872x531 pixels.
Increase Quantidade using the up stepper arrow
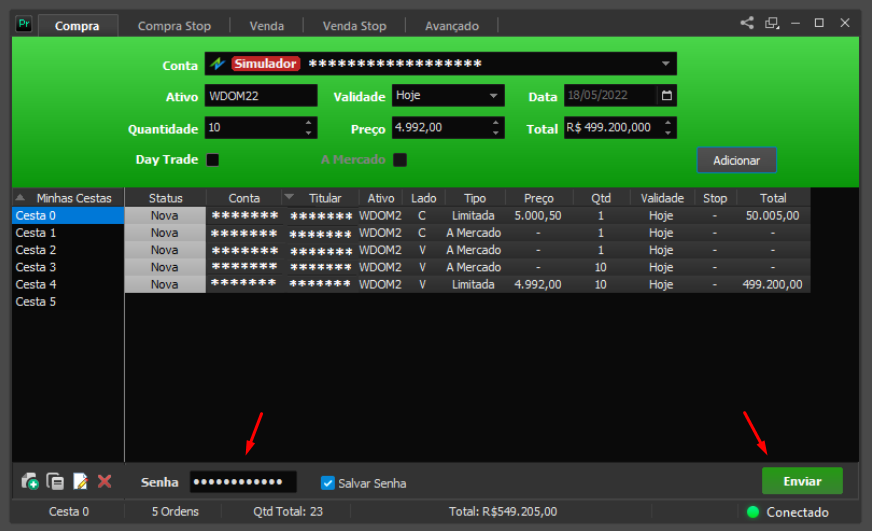coord(309,123)
